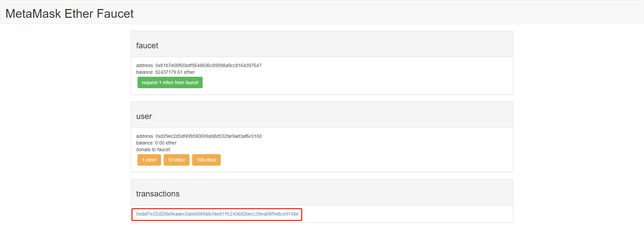The height and width of the screenshot is (233, 644).
Task: Select user address 0xd29ec2d3df… text
Action: tap(208, 136)
